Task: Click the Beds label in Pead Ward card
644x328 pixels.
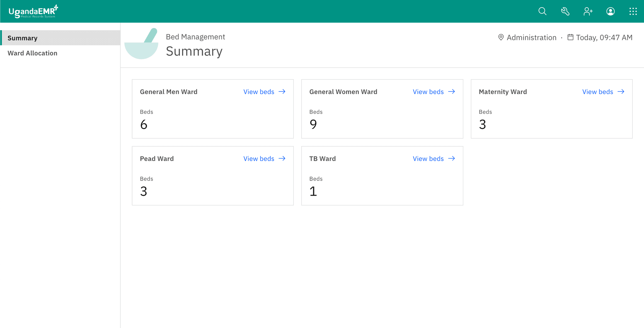Action: [146, 179]
